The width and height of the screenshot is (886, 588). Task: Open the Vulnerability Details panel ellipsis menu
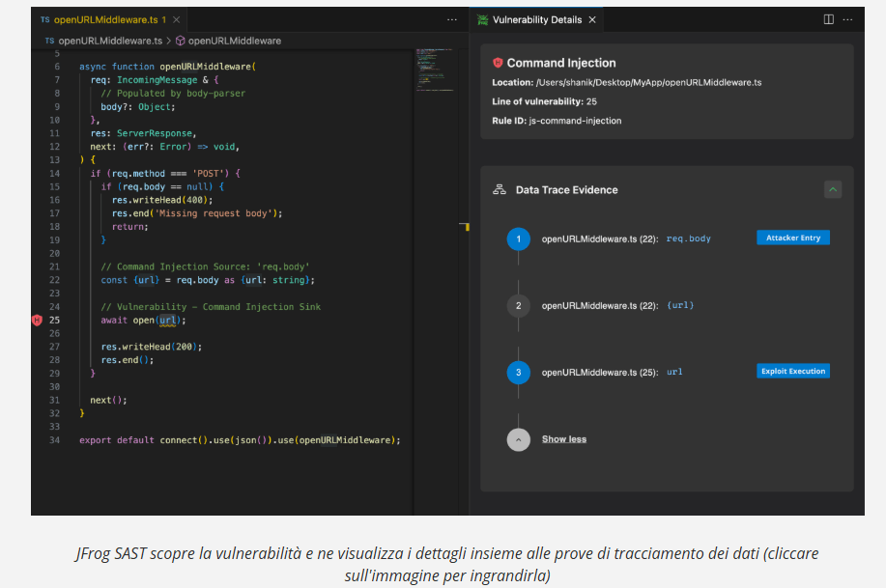click(847, 18)
